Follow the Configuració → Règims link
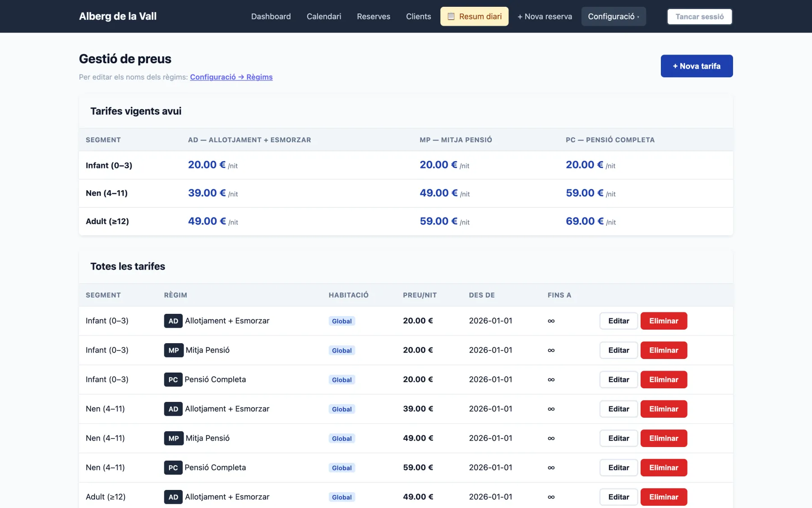812x508 pixels. tap(231, 77)
